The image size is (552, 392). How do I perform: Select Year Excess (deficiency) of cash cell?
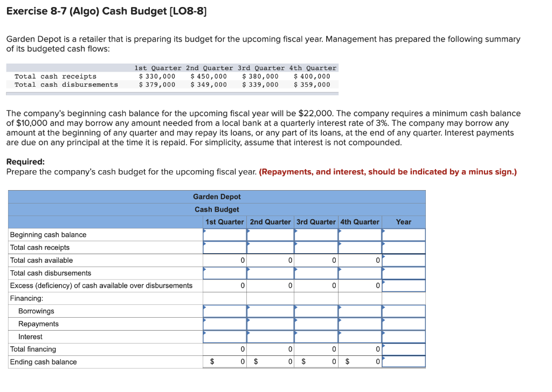(404, 286)
